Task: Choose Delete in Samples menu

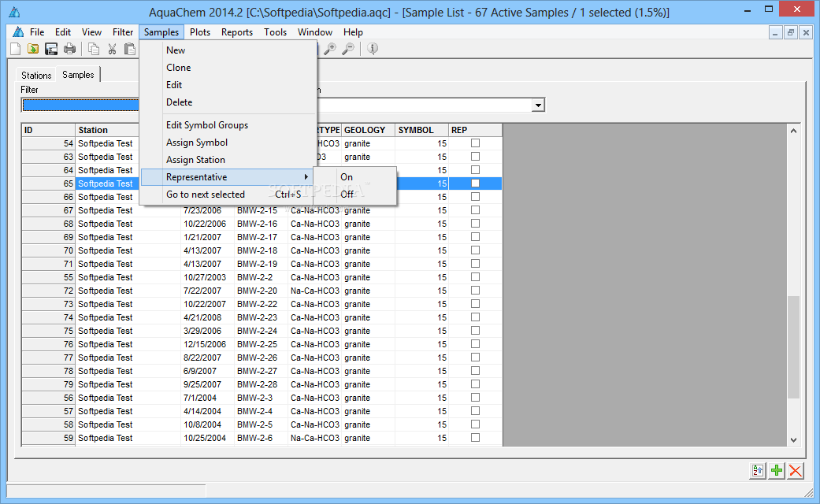Action: pos(229,102)
